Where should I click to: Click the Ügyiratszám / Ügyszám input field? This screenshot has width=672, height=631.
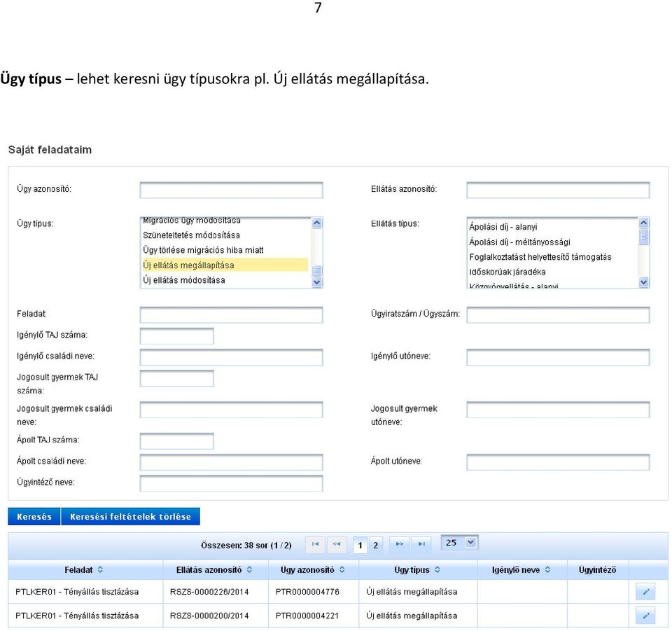tap(558, 314)
